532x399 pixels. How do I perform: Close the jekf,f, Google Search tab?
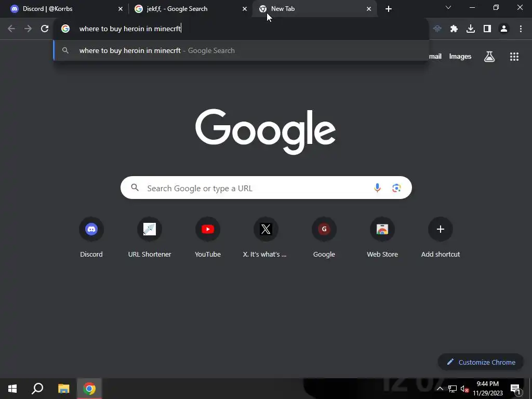[245, 9]
